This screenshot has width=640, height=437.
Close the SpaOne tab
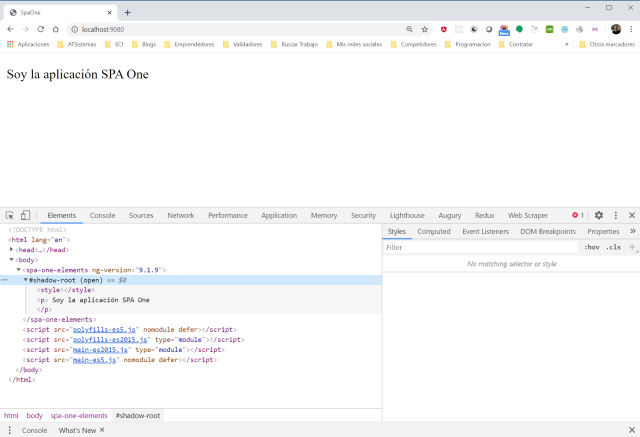tap(109, 13)
